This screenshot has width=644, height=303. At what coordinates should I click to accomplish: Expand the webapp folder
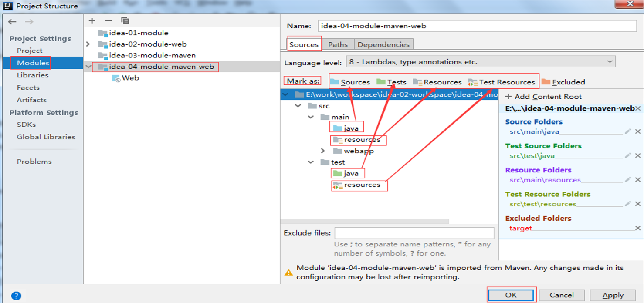tap(323, 151)
